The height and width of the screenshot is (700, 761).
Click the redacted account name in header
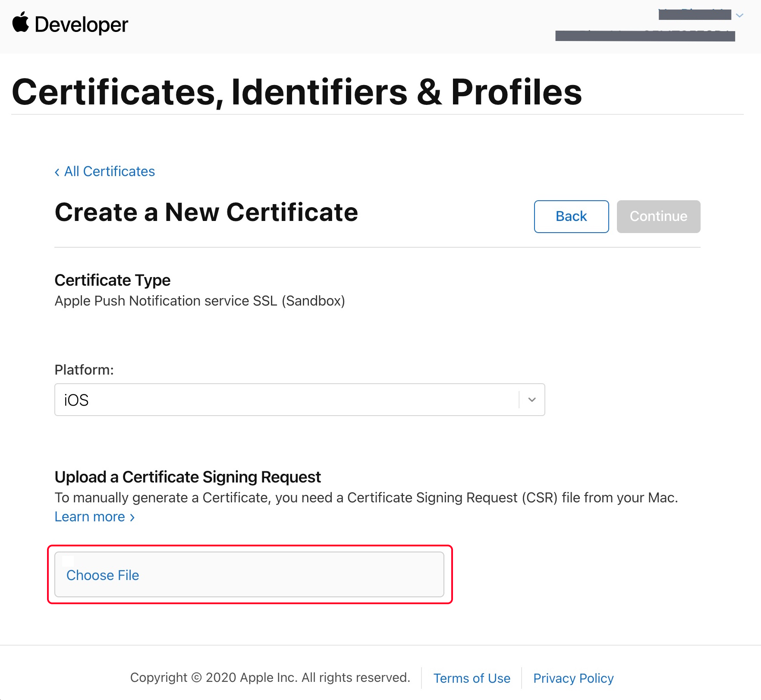(695, 15)
